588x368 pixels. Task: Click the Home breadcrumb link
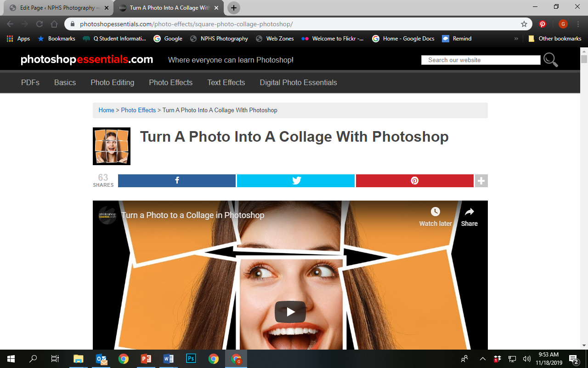pos(107,110)
